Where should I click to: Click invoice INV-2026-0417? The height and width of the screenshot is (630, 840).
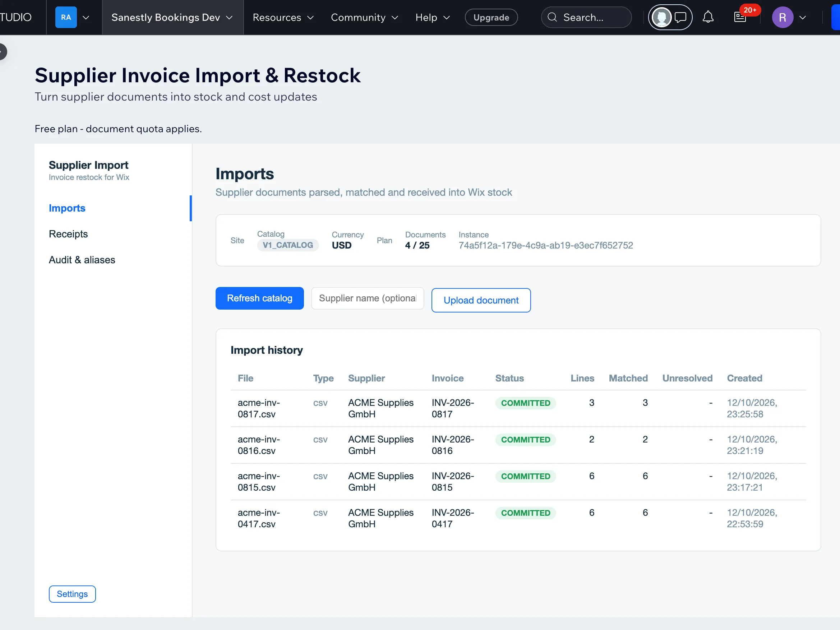(453, 518)
